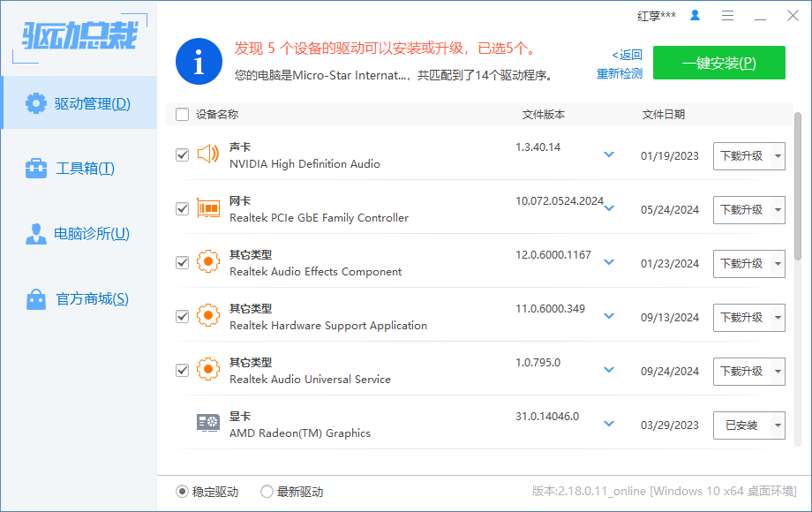The height and width of the screenshot is (512, 812).
Task: Toggle the select-all device name checkbox
Action: tap(183, 114)
